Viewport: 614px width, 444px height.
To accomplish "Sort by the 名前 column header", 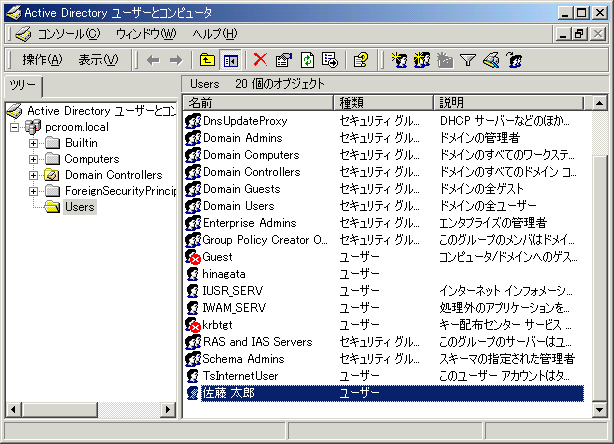I will pyautogui.click(x=258, y=103).
